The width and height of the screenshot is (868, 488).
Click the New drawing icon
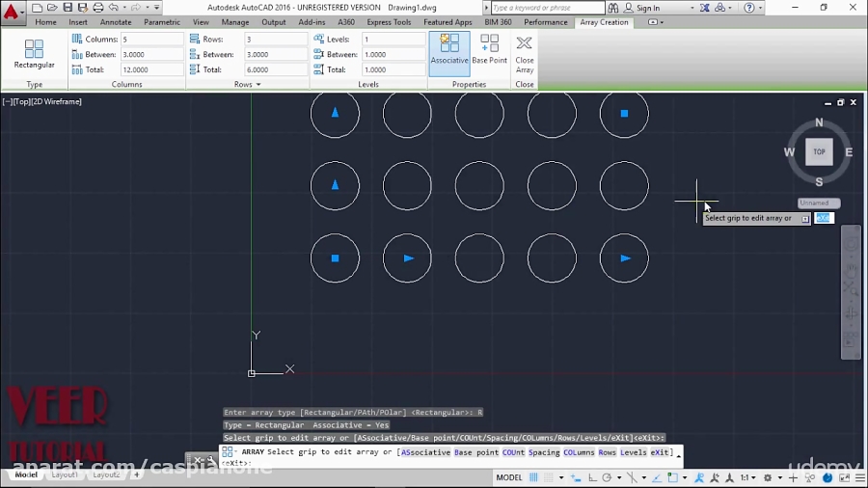tap(37, 8)
